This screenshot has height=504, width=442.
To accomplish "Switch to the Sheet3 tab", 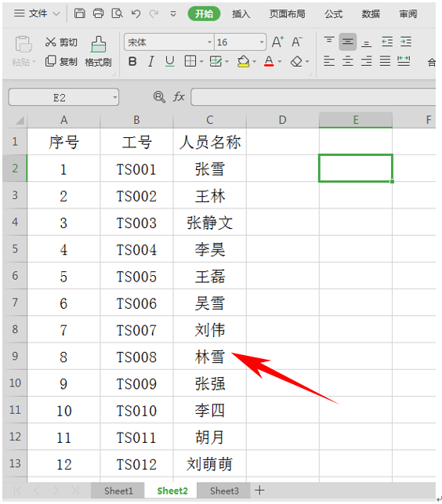I will [x=224, y=491].
